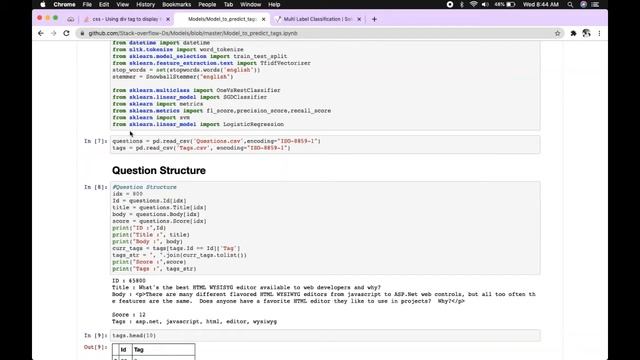
Task: Open the volume control icon
Action: [485, 4]
